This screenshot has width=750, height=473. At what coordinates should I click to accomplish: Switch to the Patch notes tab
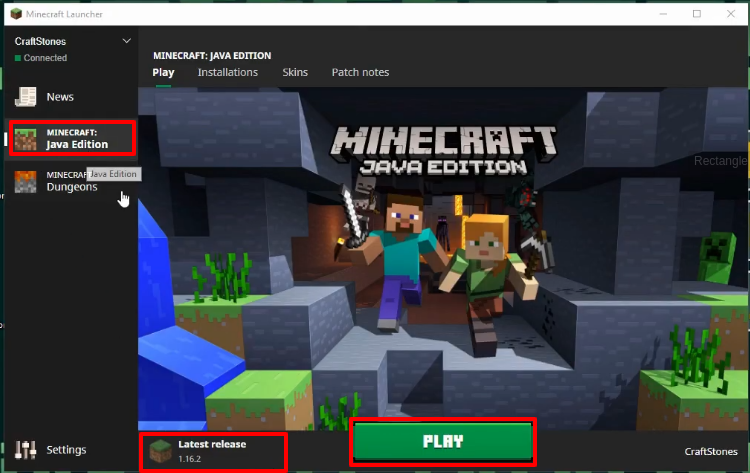pyautogui.click(x=360, y=72)
